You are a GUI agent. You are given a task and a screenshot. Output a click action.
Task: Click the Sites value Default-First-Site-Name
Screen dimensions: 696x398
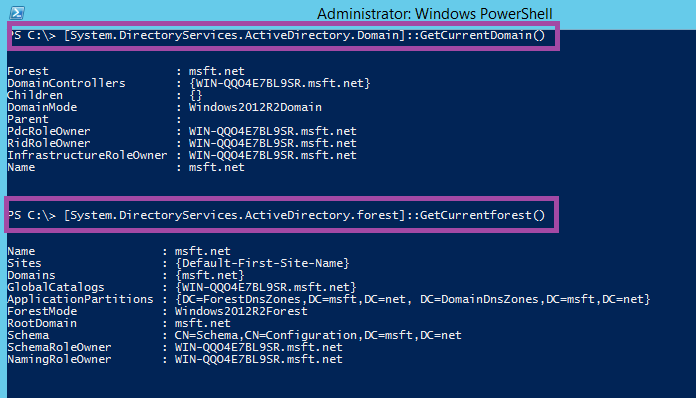(262, 263)
